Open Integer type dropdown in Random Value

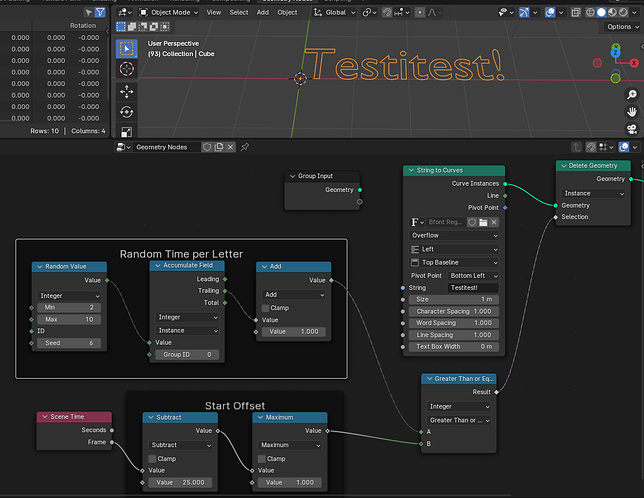click(x=69, y=296)
